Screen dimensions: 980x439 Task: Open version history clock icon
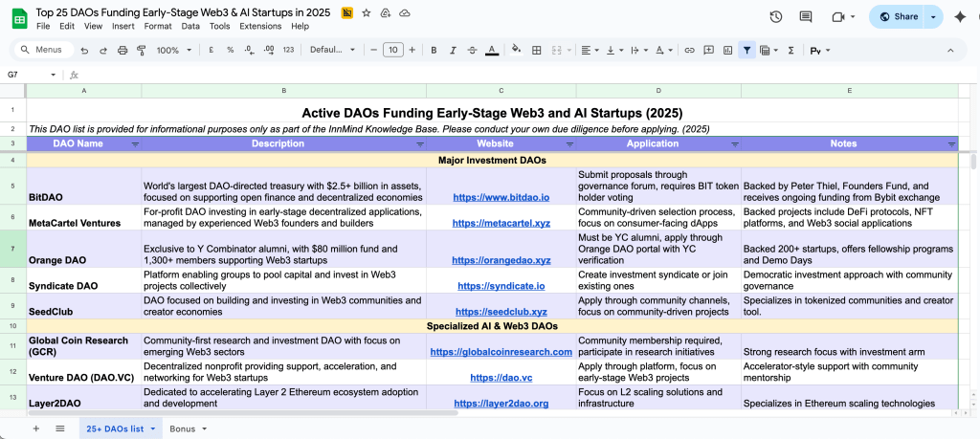coord(775,17)
